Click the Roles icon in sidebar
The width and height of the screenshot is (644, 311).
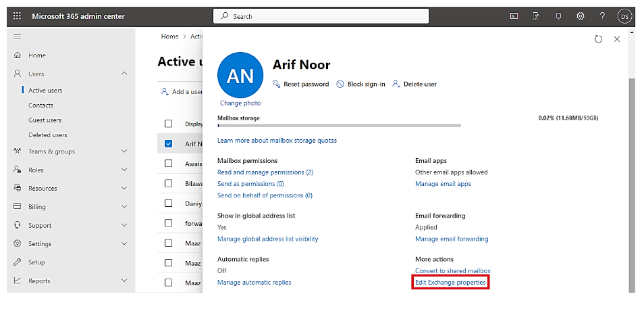(x=18, y=170)
